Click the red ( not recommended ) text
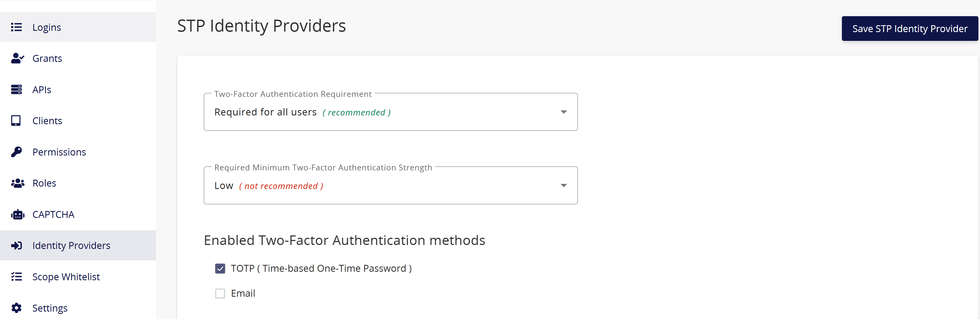980x319 pixels. click(281, 186)
